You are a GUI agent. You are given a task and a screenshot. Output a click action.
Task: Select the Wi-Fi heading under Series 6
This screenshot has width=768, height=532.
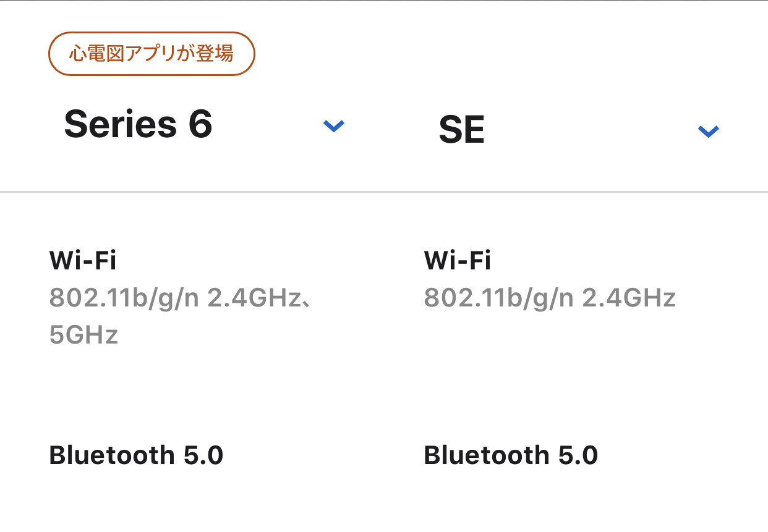[83, 261]
